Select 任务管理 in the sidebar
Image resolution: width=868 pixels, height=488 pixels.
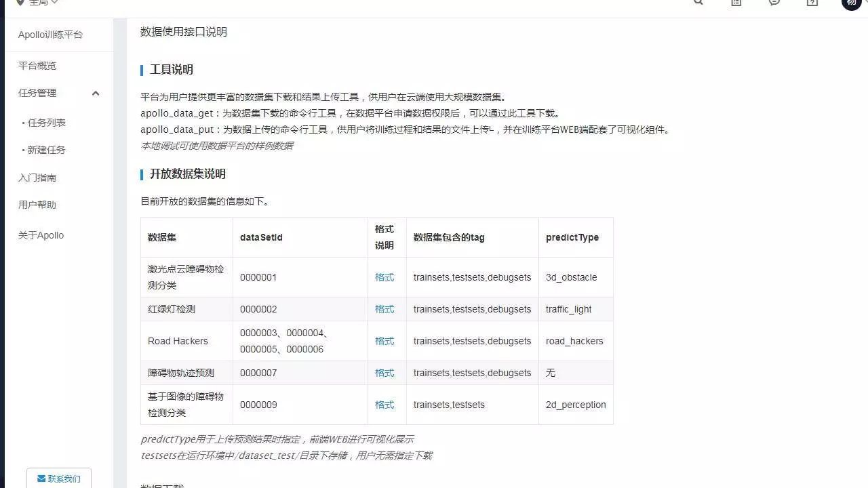pos(37,93)
